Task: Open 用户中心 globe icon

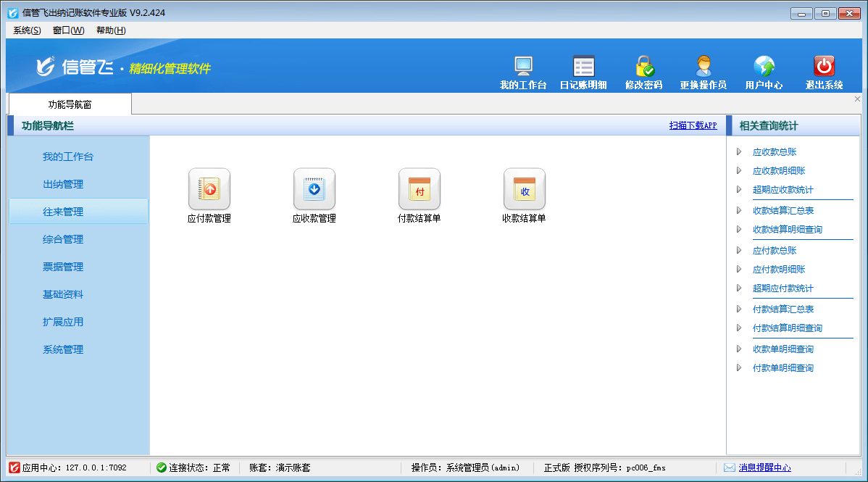Action: point(764,70)
